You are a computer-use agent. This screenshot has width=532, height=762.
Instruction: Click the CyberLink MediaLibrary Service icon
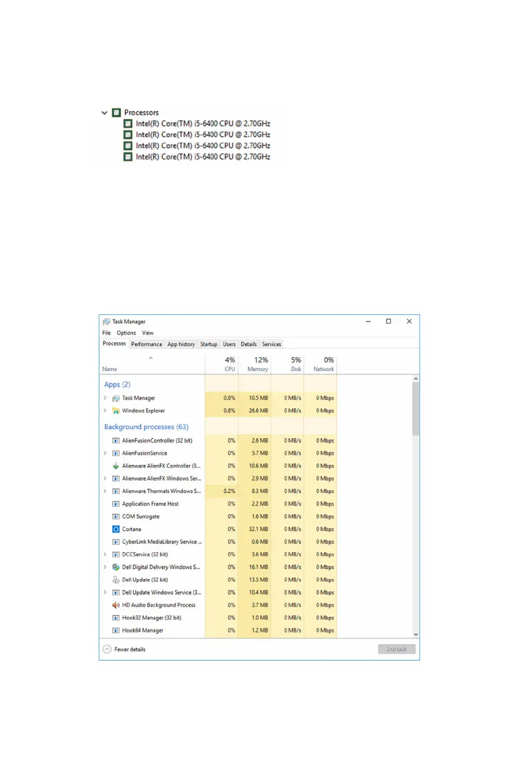tap(115, 542)
